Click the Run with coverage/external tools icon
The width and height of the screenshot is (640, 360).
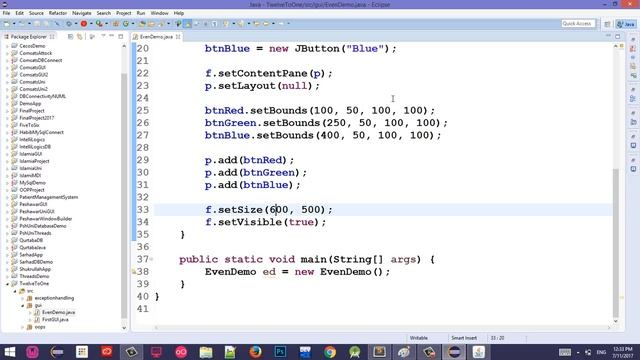(99, 24)
